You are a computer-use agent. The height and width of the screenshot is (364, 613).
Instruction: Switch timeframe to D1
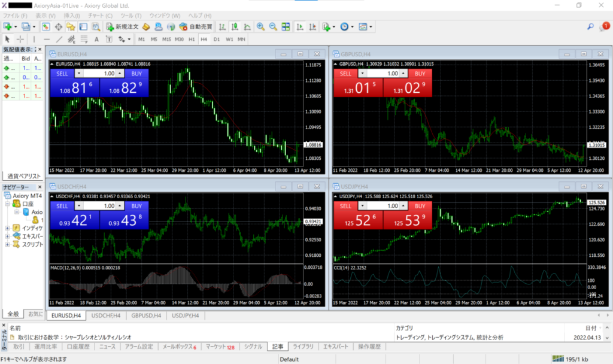217,39
